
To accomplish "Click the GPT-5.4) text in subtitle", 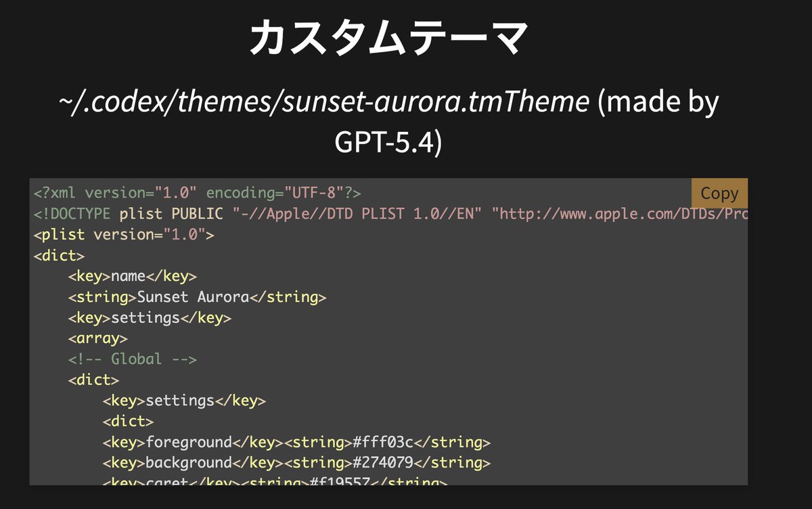I will (388, 142).
